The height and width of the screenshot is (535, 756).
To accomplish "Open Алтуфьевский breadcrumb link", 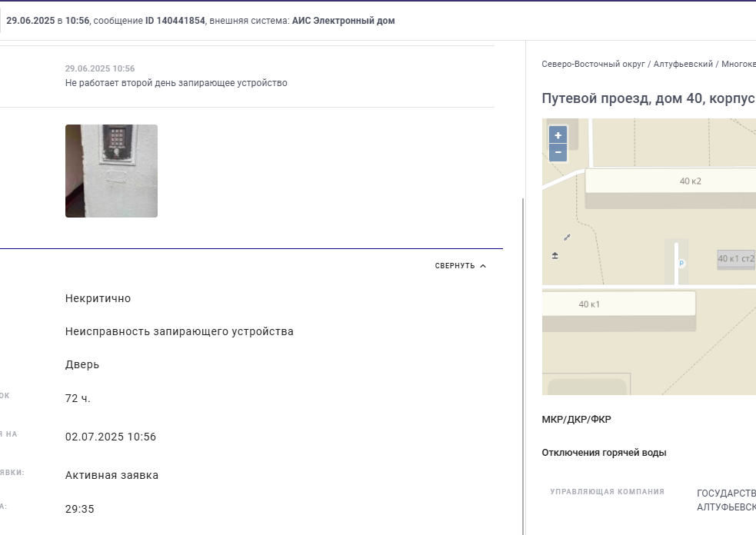I will click(x=683, y=64).
